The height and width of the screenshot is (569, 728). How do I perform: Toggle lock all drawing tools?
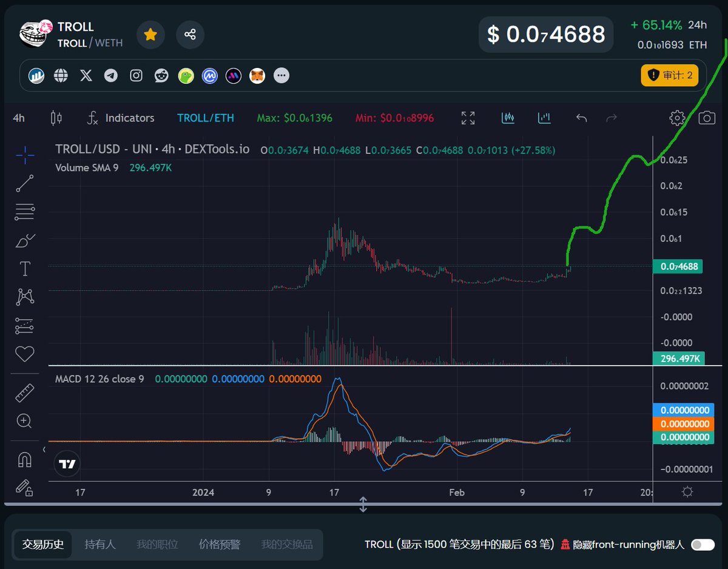pyautogui.click(x=25, y=487)
